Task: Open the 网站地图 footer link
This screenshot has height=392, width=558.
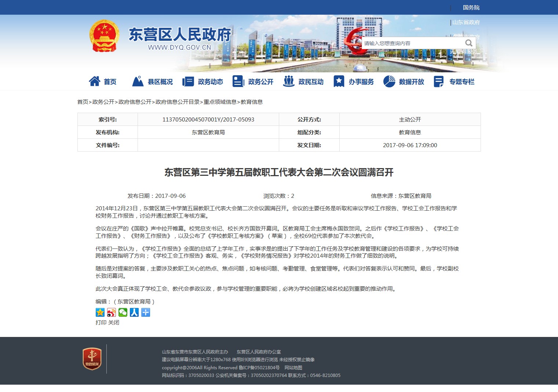Action: [293, 368]
